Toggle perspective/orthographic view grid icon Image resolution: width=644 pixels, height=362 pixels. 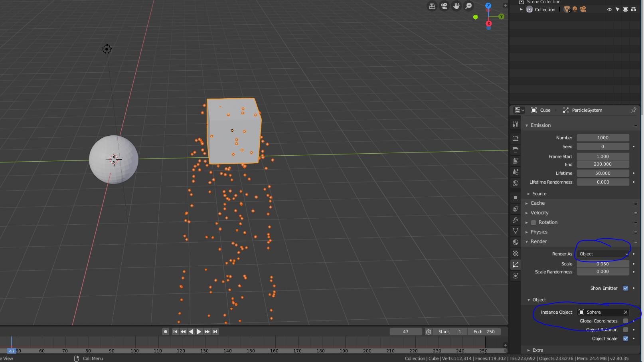coord(432,6)
